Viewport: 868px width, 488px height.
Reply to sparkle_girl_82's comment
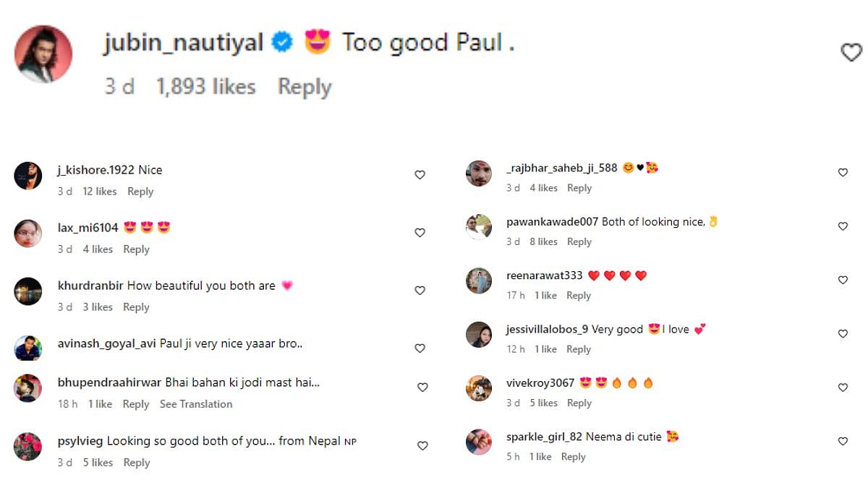click(x=573, y=457)
